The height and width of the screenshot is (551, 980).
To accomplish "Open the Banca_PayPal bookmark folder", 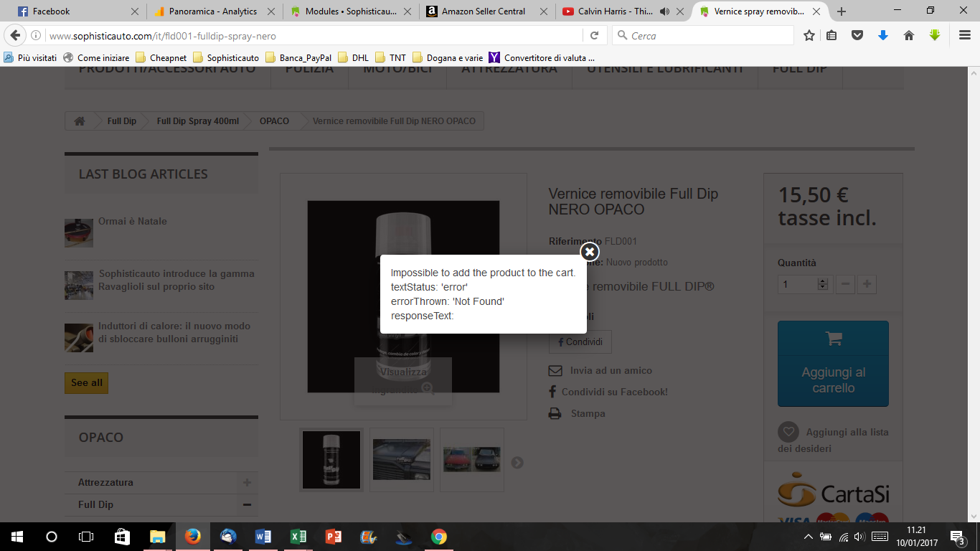I will click(x=298, y=57).
